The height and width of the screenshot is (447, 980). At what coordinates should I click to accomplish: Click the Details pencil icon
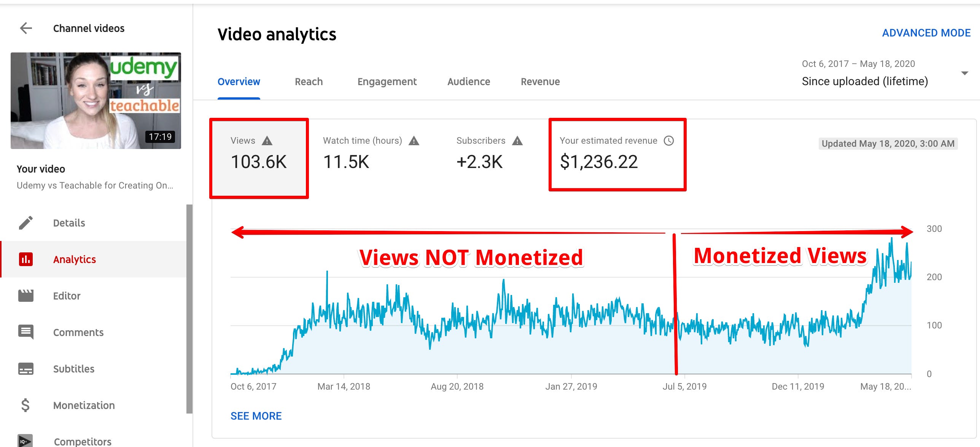click(x=26, y=223)
